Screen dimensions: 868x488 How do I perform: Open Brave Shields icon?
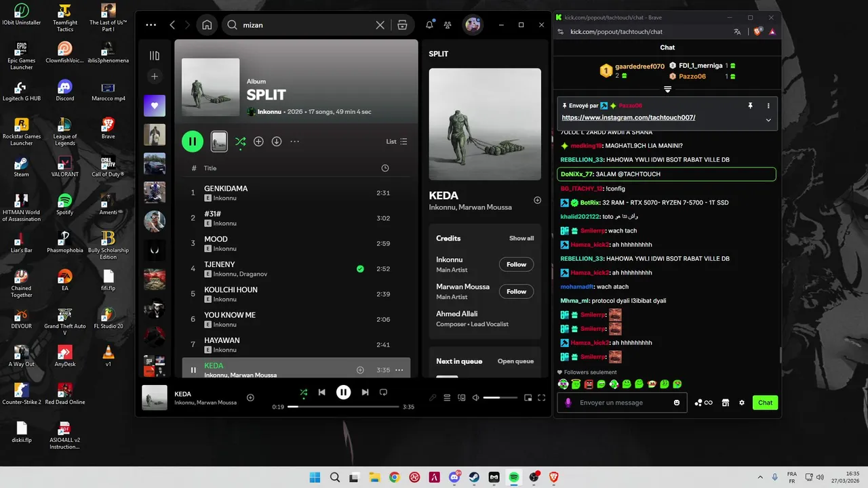758,32
